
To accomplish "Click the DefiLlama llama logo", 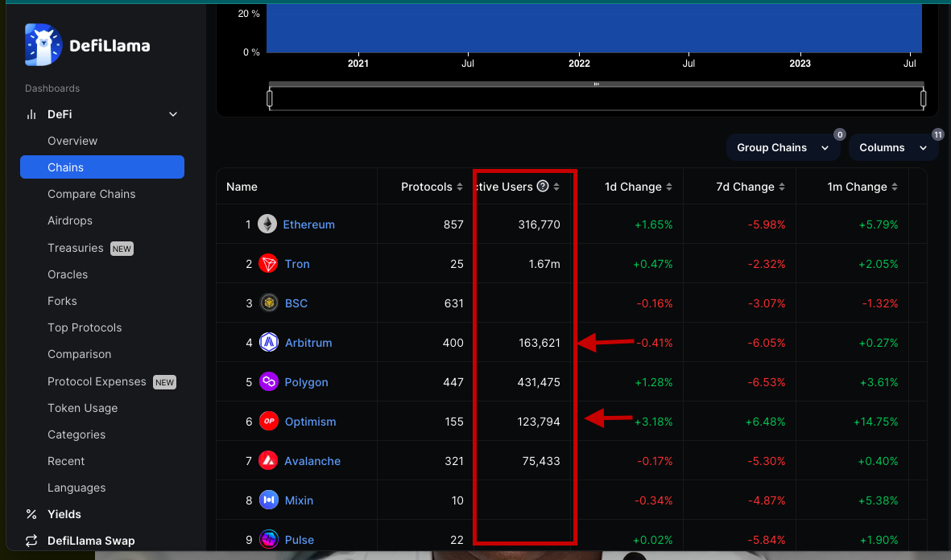I will pos(43,45).
